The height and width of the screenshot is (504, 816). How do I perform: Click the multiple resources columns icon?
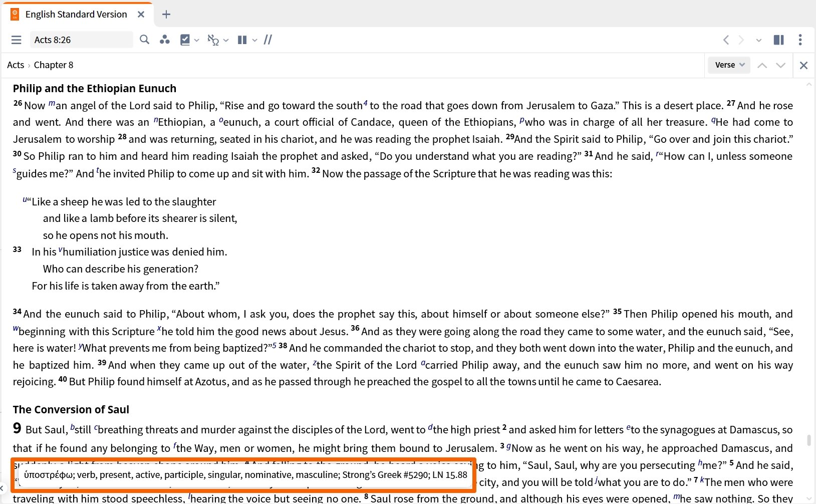[242, 40]
